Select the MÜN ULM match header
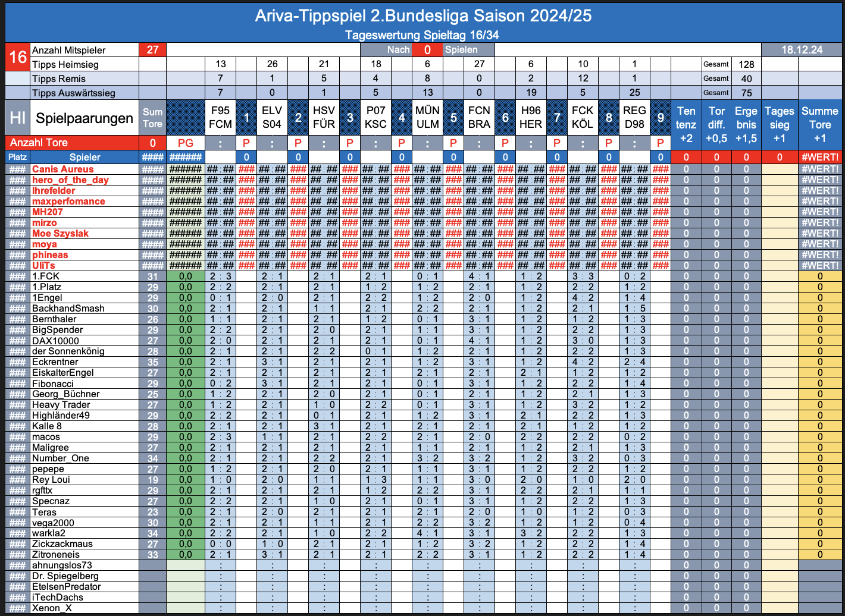Viewport: 845px width, 616px height. point(427,118)
